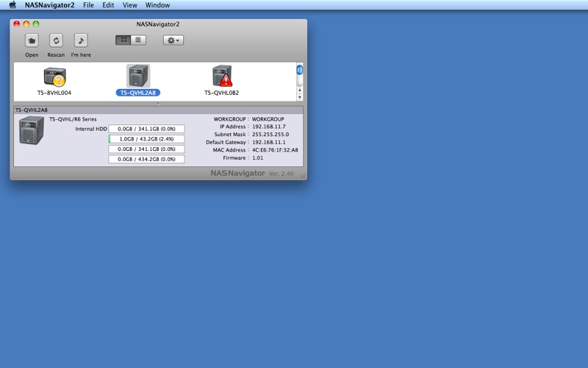Viewport: 588px width, 368px height.
Task: Click the MAC address 4C:E6:76:1F:32:A8
Action: click(x=275, y=150)
